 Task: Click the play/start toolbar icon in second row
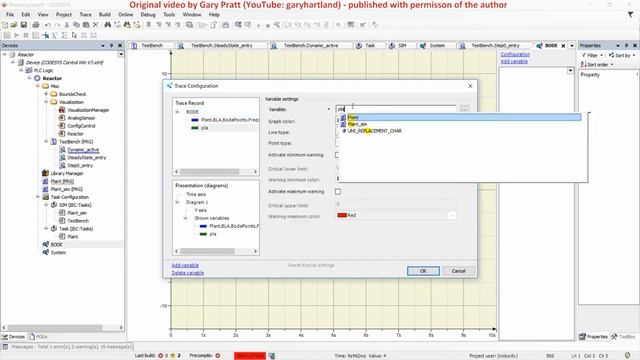[x=17, y=36]
